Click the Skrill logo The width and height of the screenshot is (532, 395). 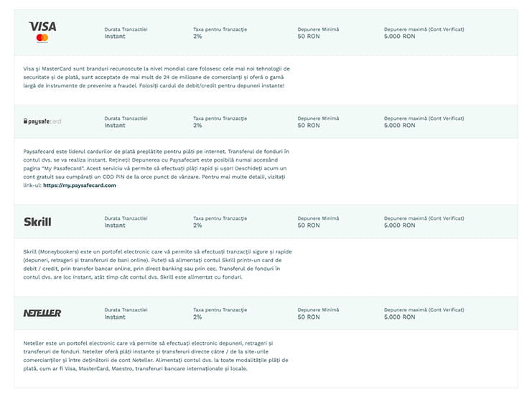pos(38,222)
